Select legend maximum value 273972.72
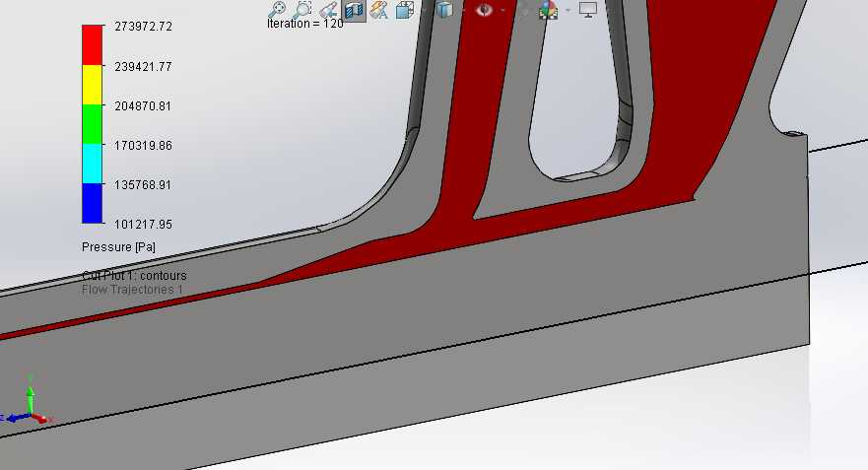 click(x=144, y=26)
